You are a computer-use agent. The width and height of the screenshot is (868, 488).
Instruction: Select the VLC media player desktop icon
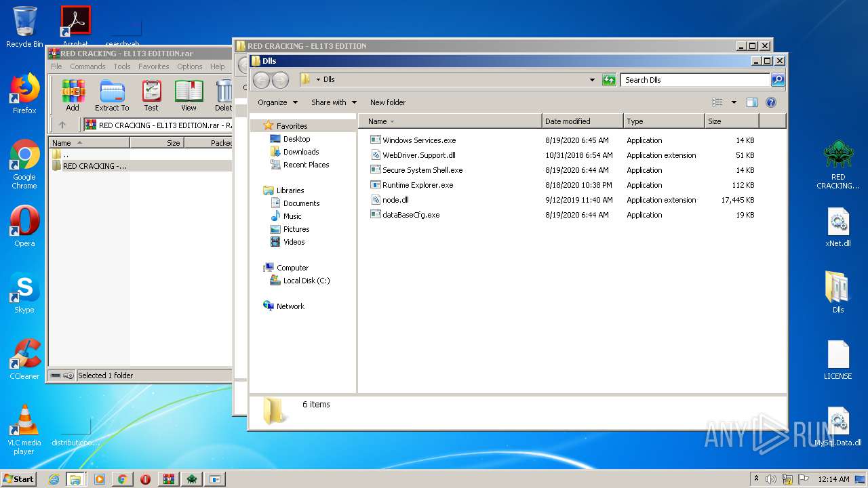pyautogui.click(x=24, y=430)
